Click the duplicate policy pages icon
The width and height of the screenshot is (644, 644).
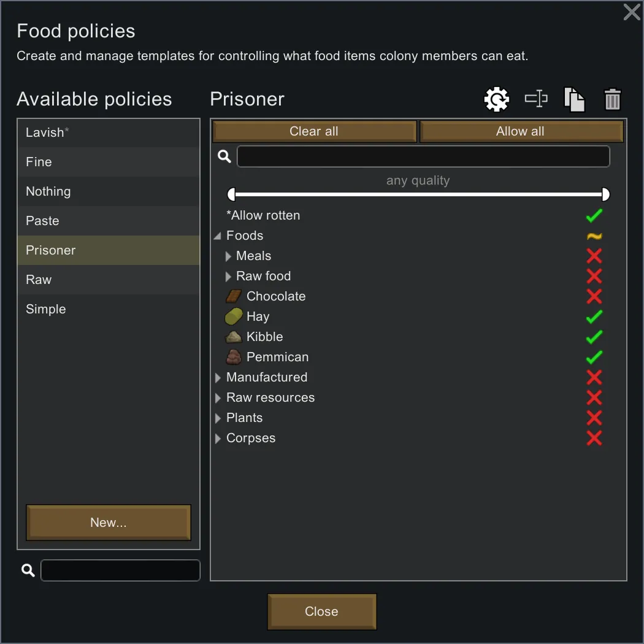pos(574,99)
